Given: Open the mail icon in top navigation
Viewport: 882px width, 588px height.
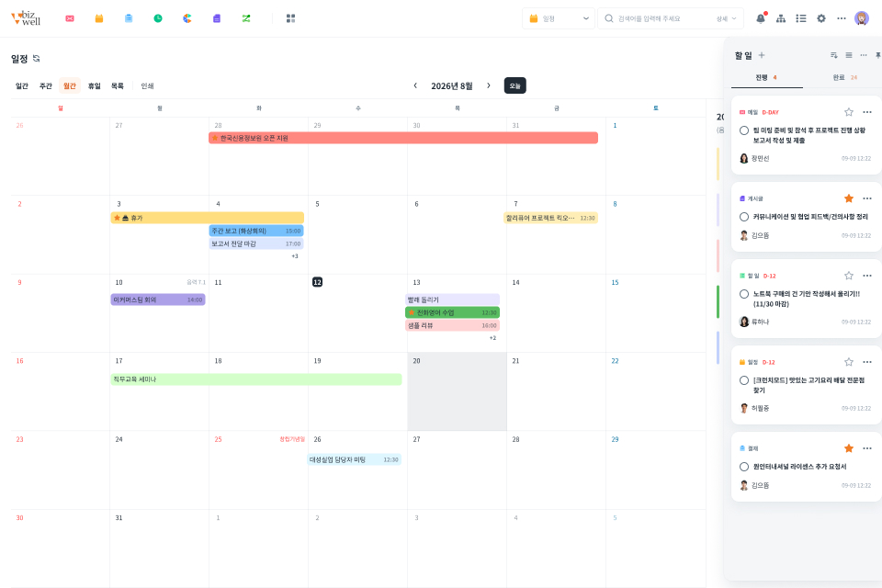Looking at the screenshot, I should pyautogui.click(x=70, y=18).
